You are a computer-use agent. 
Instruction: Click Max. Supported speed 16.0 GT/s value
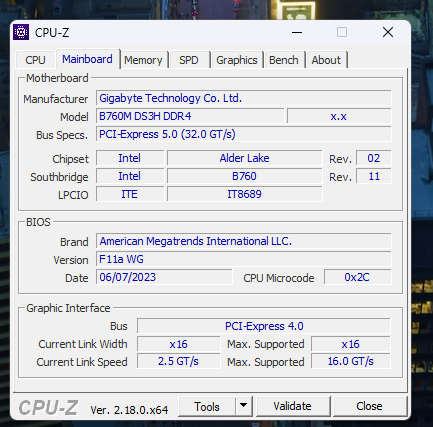click(x=351, y=362)
